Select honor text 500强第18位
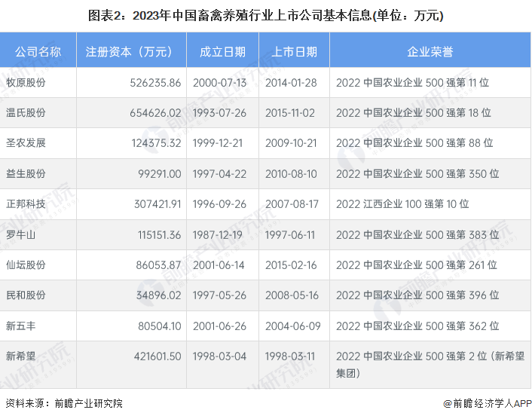This screenshot has width=532, height=419. click(x=458, y=113)
